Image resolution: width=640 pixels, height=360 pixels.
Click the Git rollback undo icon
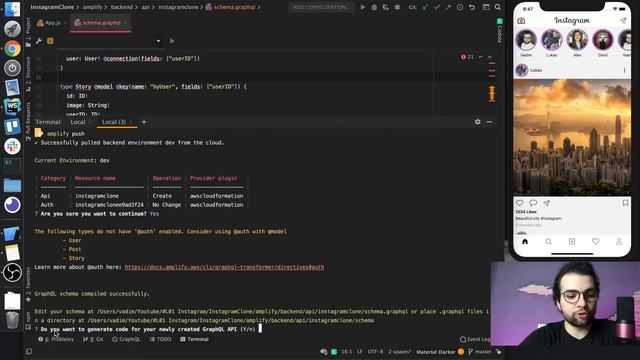[472, 7]
